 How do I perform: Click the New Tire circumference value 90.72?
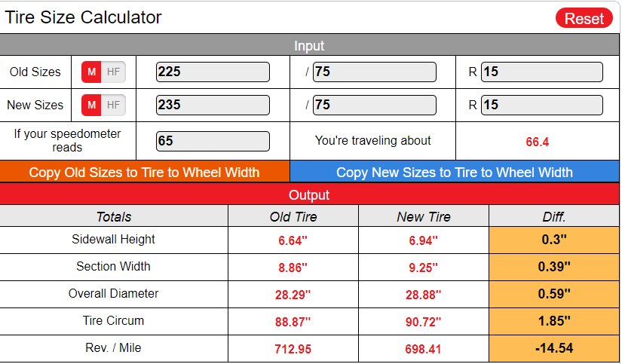423,322
